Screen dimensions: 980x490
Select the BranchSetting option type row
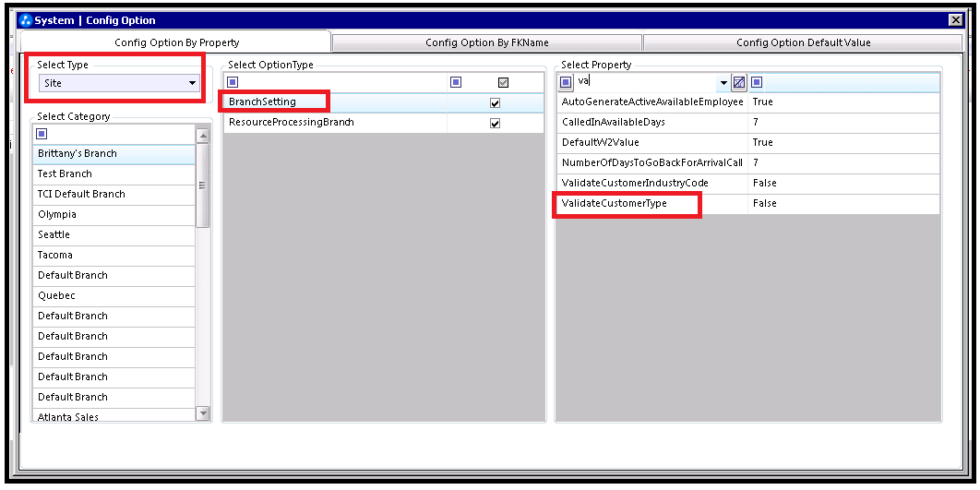(383, 102)
